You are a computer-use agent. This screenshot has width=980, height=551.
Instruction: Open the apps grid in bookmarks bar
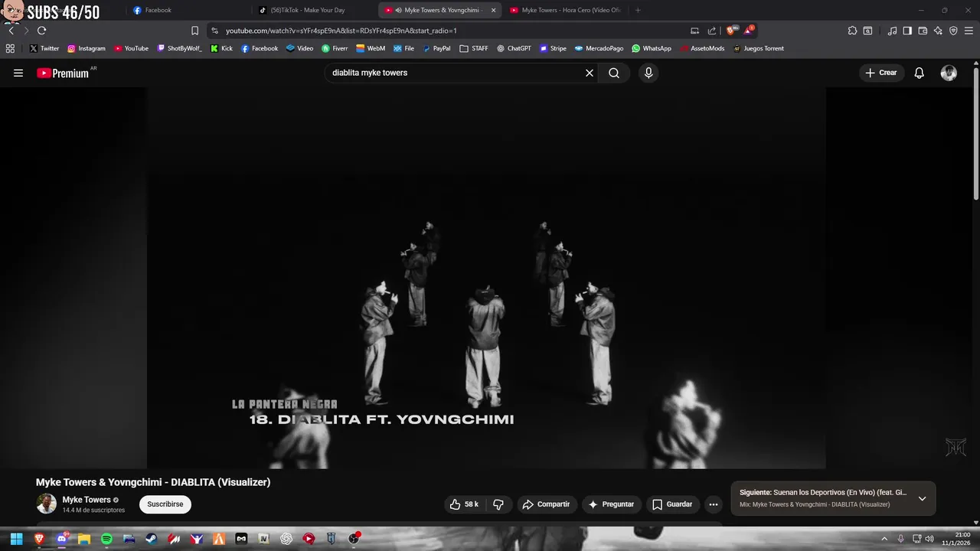click(x=10, y=48)
